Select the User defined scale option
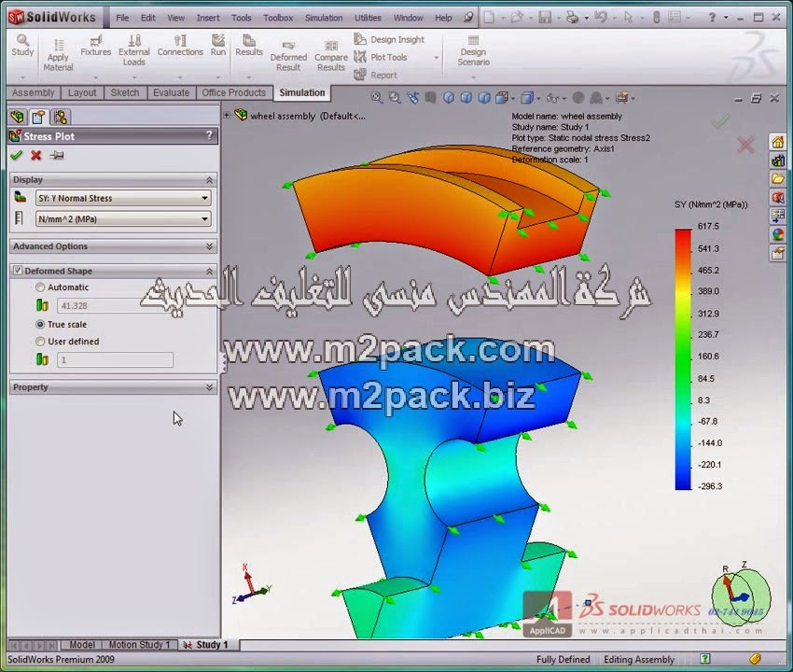Screen dimensions: 793x672 point(40,342)
